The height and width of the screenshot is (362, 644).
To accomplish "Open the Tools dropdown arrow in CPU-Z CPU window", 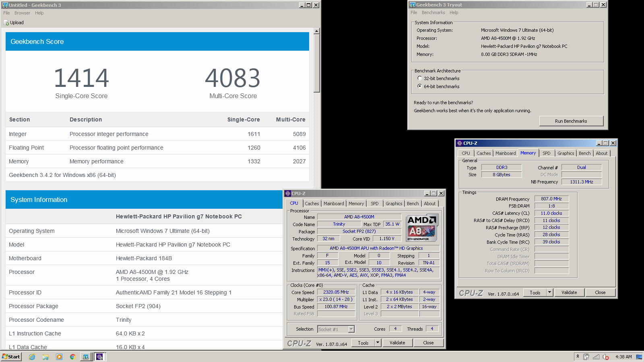I will tap(378, 343).
